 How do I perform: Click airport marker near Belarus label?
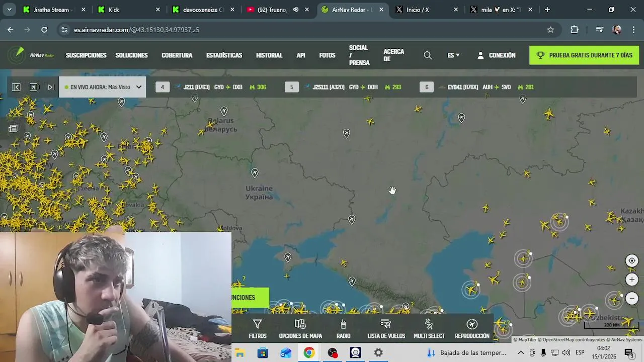[x=224, y=111]
